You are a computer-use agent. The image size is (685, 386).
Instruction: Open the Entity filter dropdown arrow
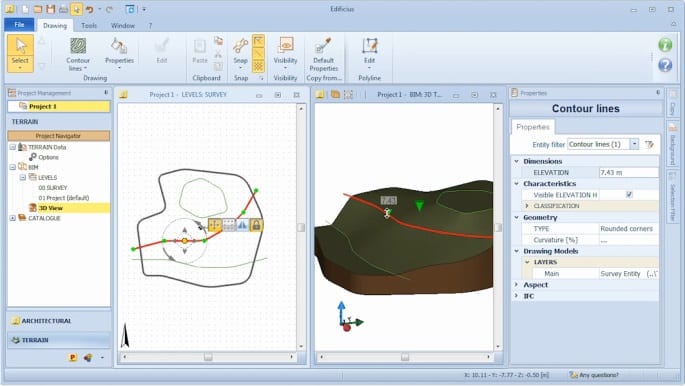634,144
